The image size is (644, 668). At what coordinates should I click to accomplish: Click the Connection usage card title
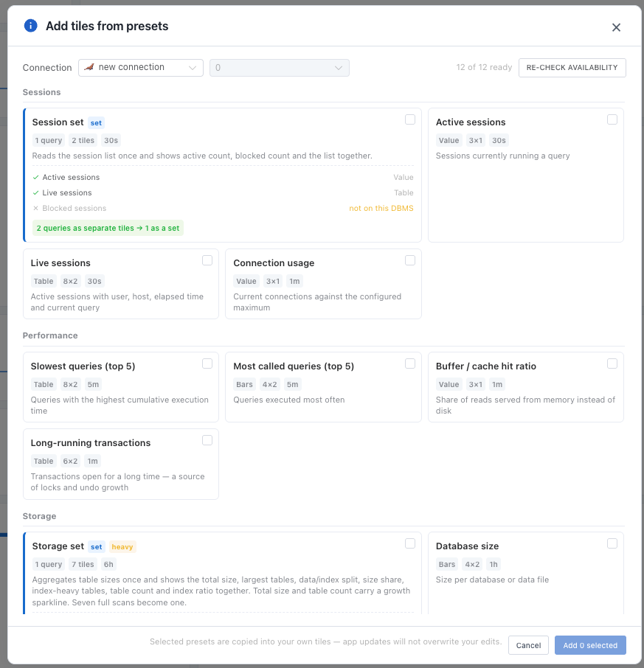coord(274,263)
